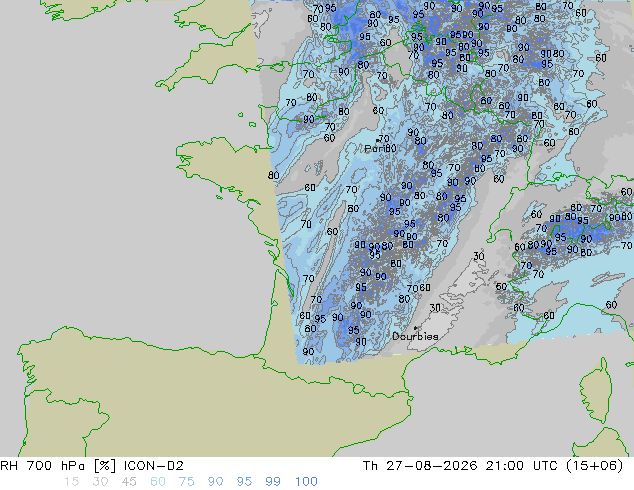Click the Paris city label
This screenshot has height=490, width=634.
click(x=375, y=149)
